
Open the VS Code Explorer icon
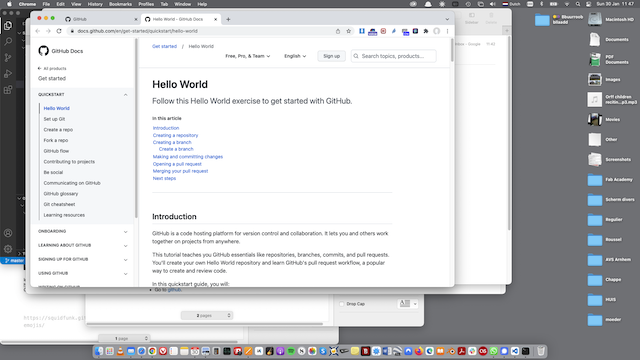[8, 26]
